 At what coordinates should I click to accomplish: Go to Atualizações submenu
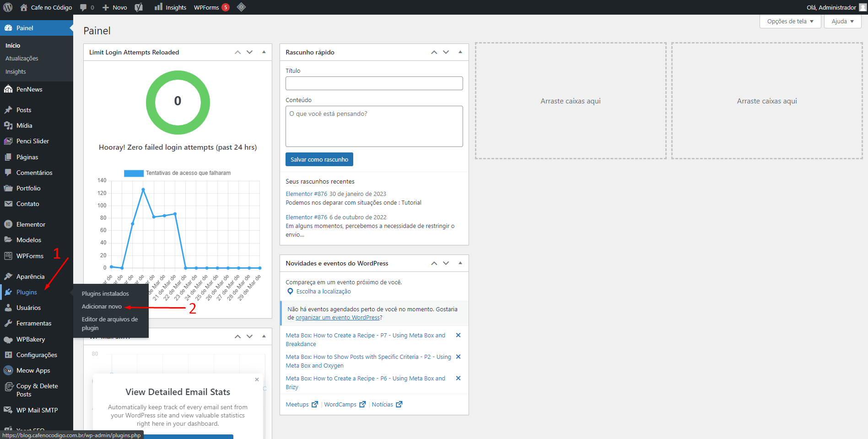(x=22, y=58)
